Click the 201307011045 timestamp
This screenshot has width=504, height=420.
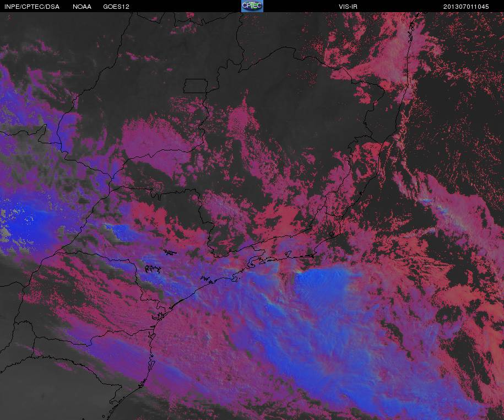tap(466, 7)
